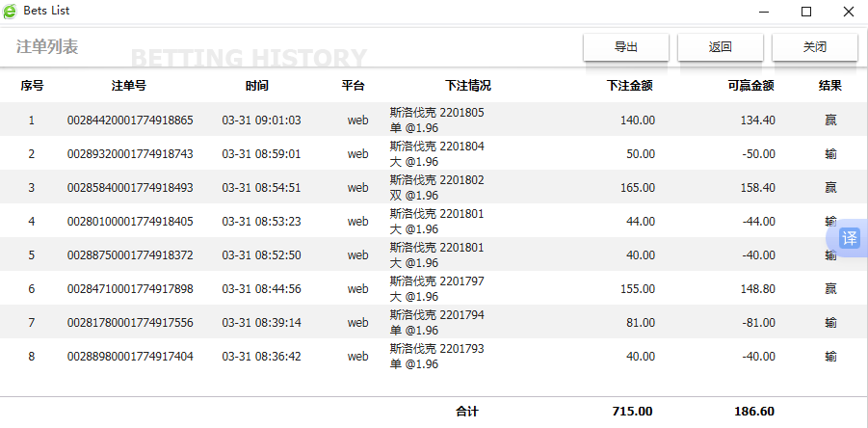Close window using title bar X
868x428 pixels.
(848, 12)
